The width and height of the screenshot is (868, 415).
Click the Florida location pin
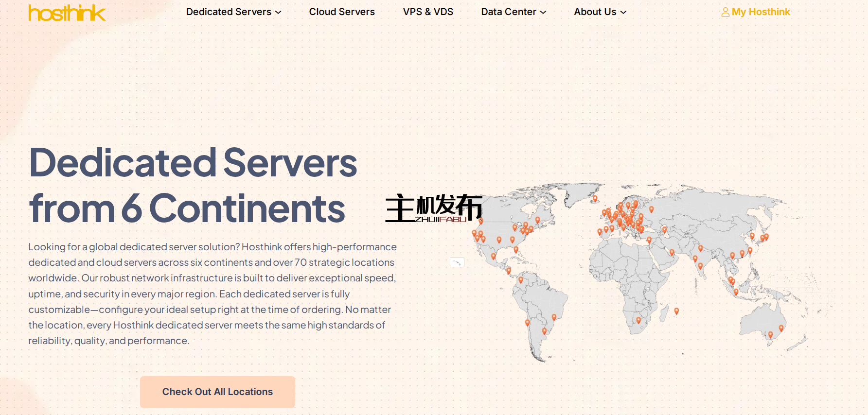[516, 250]
